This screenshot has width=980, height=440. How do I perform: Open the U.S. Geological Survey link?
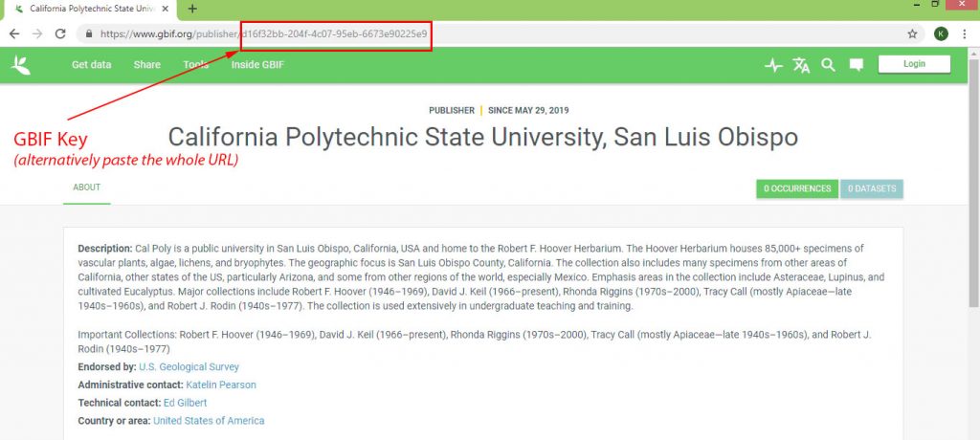click(189, 367)
